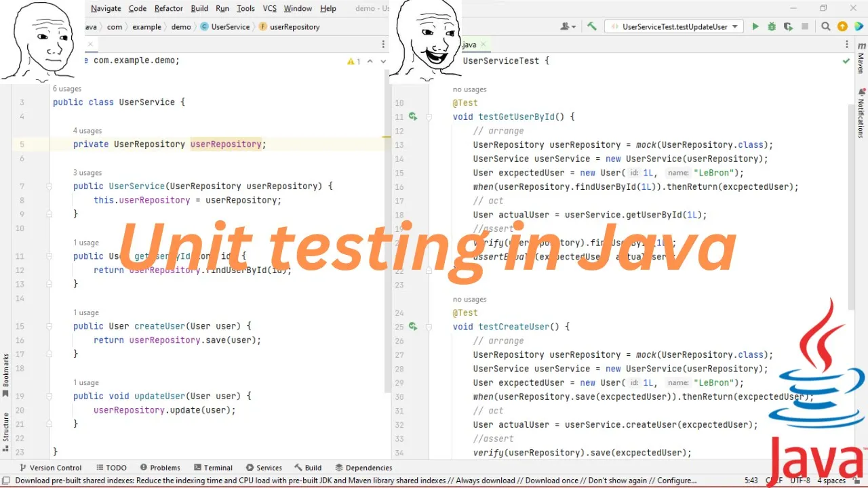The image size is (868, 488).
Task: Click the highlighted userRepository field on line 5
Action: pyautogui.click(x=226, y=144)
